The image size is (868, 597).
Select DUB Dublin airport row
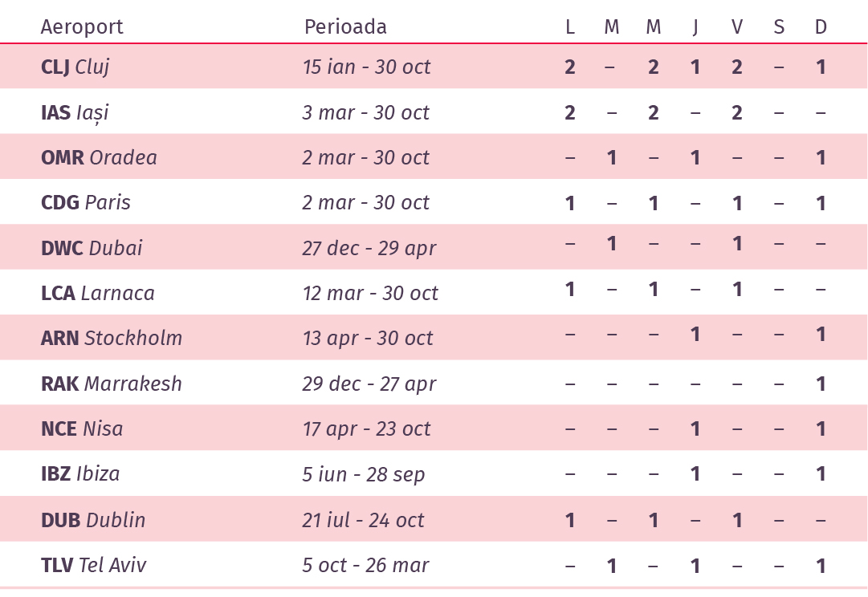(434, 519)
